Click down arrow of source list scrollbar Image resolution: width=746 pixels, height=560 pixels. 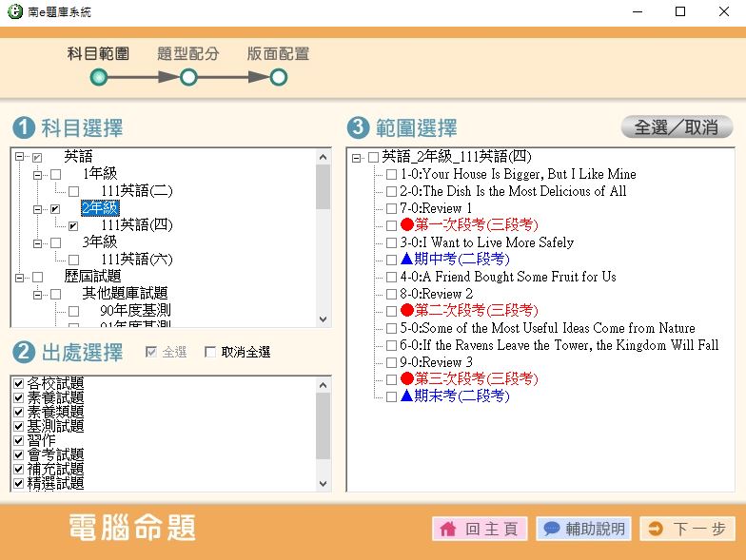[x=324, y=483]
